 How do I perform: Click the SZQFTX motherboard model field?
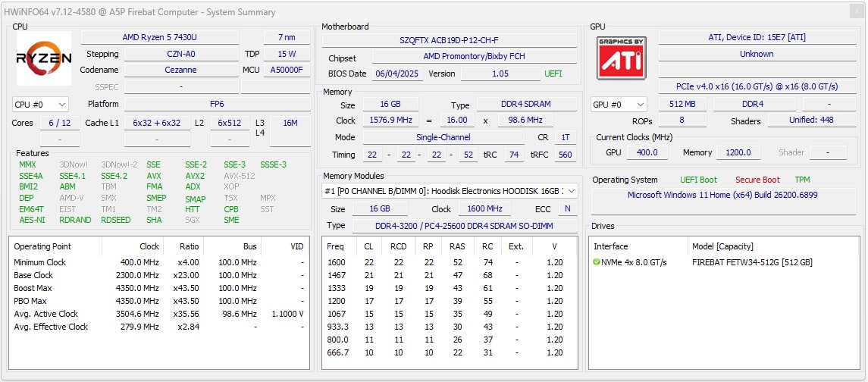point(449,40)
